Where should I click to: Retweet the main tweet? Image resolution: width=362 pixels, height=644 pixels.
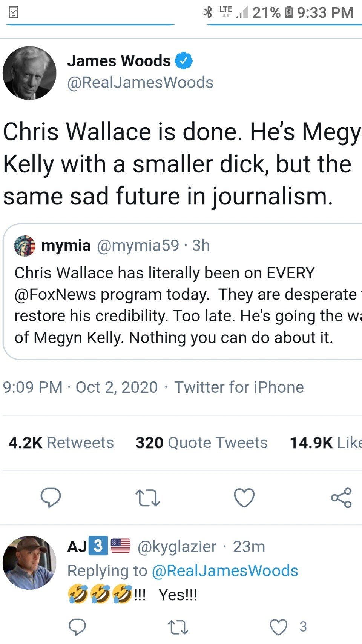click(x=147, y=498)
